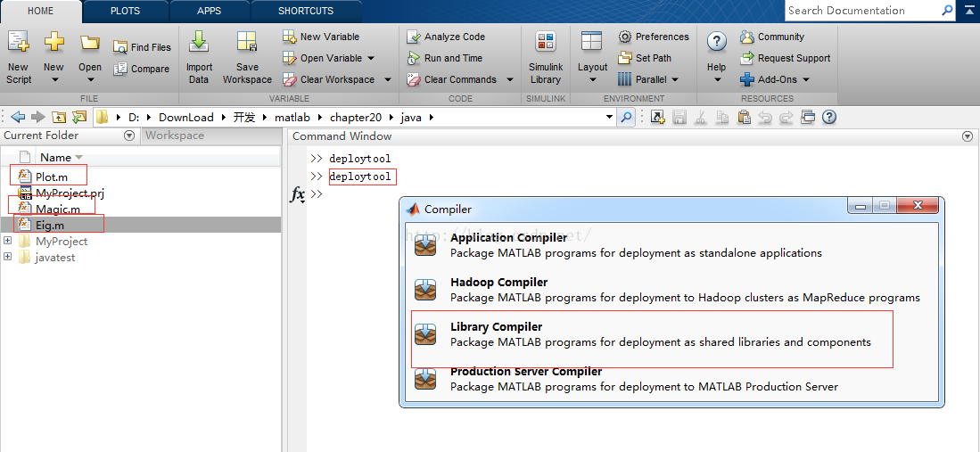Switch to the APPS tab
The height and width of the screenshot is (452, 980).
pyautogui.click(x=209, y=12)
